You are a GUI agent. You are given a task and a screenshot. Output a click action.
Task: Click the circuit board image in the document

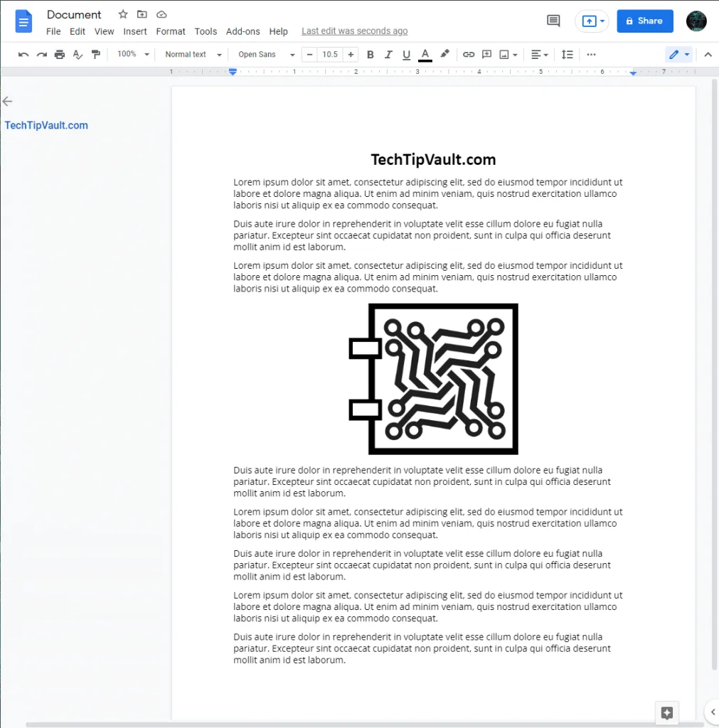click(x=433, y=379)
